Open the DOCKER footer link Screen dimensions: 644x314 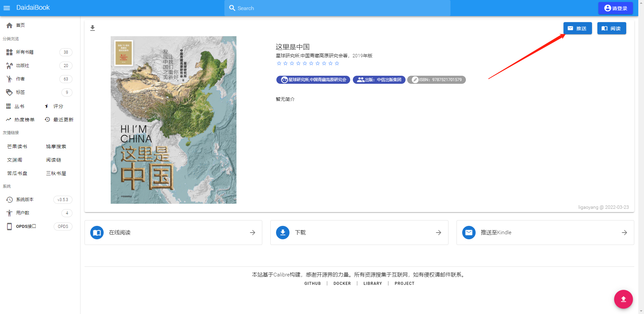pos(342,284)
